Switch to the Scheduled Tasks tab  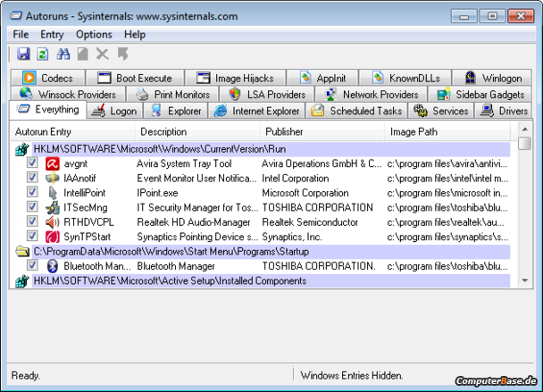pos(356,111)
